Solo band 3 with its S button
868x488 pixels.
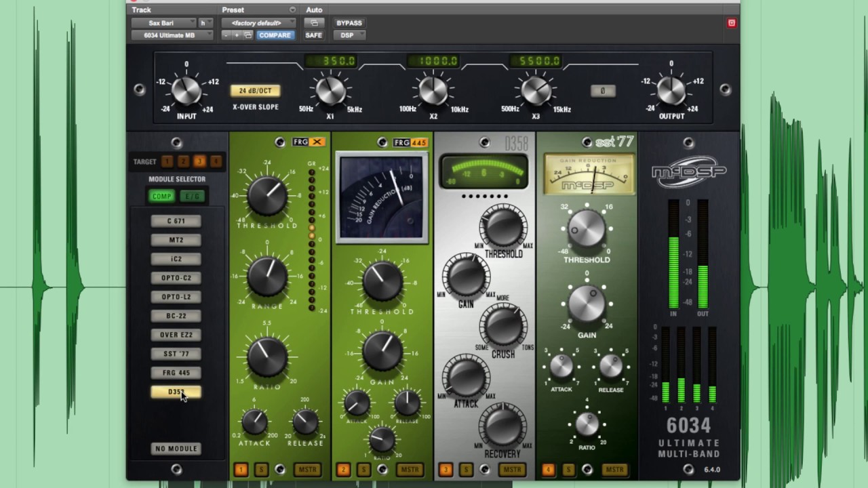[465, 470]
